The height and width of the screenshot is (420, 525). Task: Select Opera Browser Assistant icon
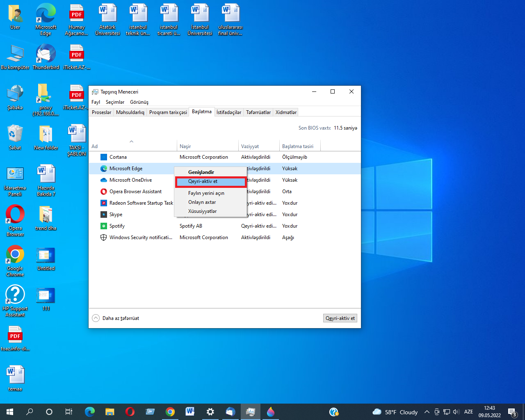104,192
